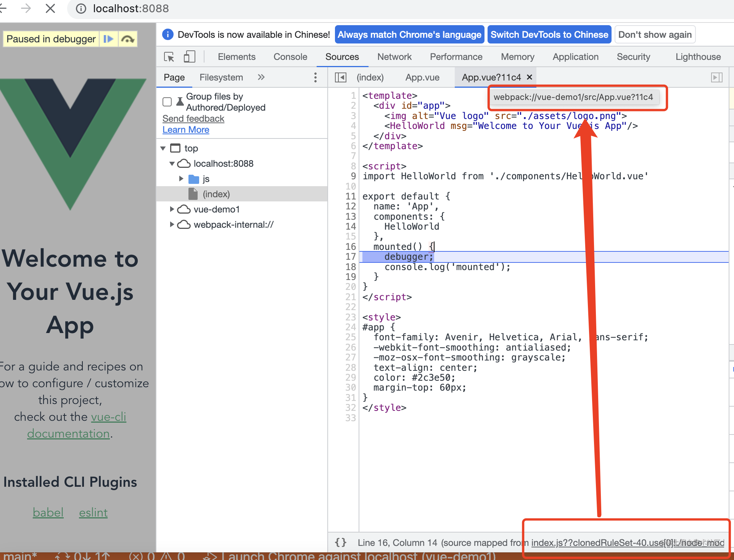Open the three-dot navigator options menu
This screenshot has height=560, width=734.
[x=315, y=77]
